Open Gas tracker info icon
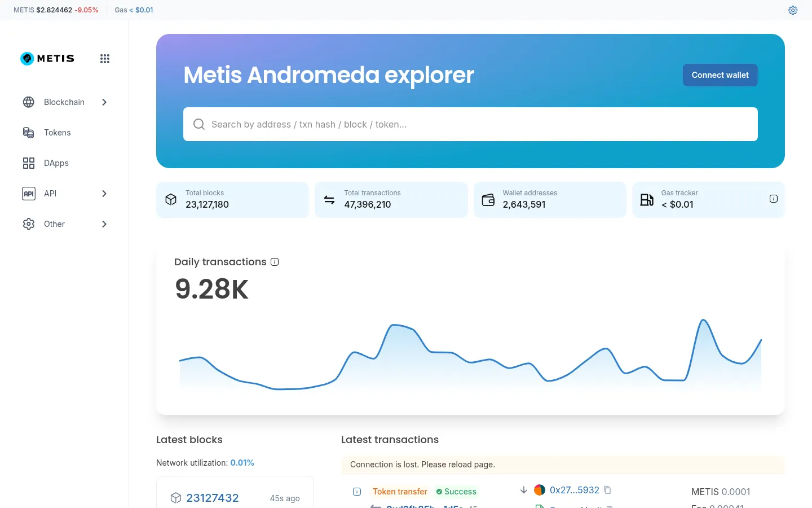The height and width of the screenshot is (508, 812). pyautogui.click(x=774, y=199)
